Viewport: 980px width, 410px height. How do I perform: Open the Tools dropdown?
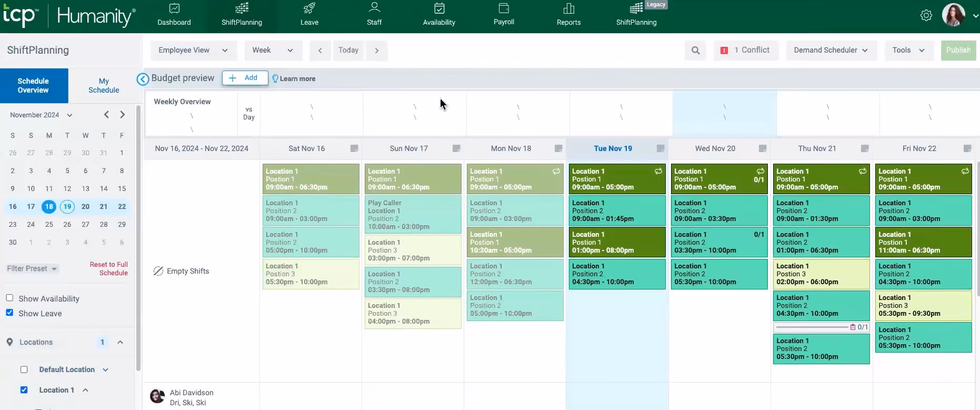click(x=909, y=51)
